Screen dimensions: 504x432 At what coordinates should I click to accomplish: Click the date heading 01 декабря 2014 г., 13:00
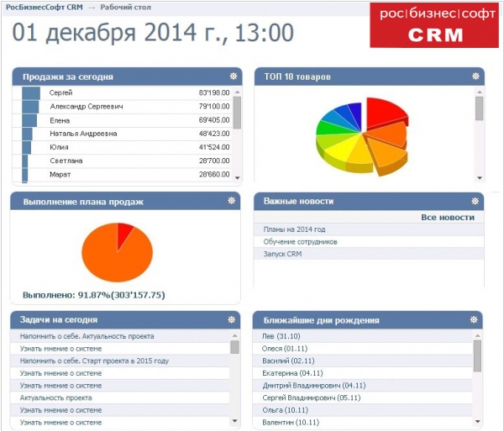153,33
